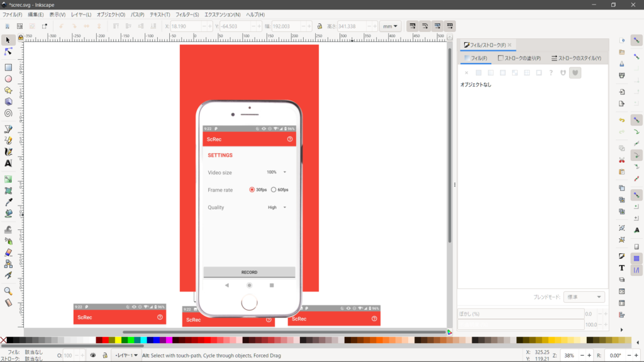Select the Tweak tool

pyautogui.click(x=8, y=229)
